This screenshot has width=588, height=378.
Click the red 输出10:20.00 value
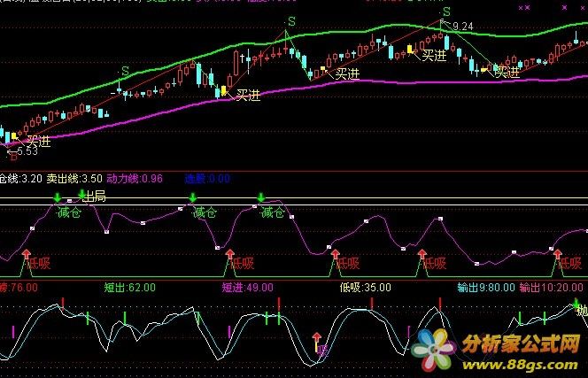(551, 288)
